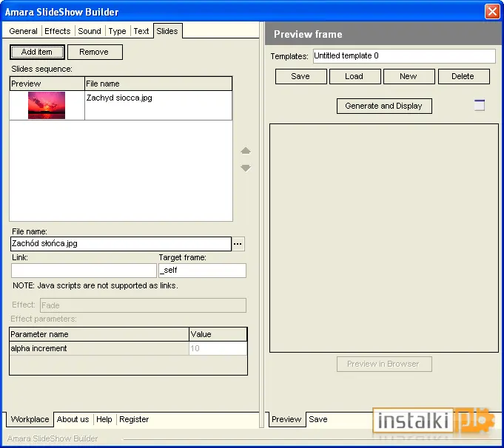The image size is (504, 448).
Task: Open the Effect dropdown showing Fade
Action: pos(143,305)
